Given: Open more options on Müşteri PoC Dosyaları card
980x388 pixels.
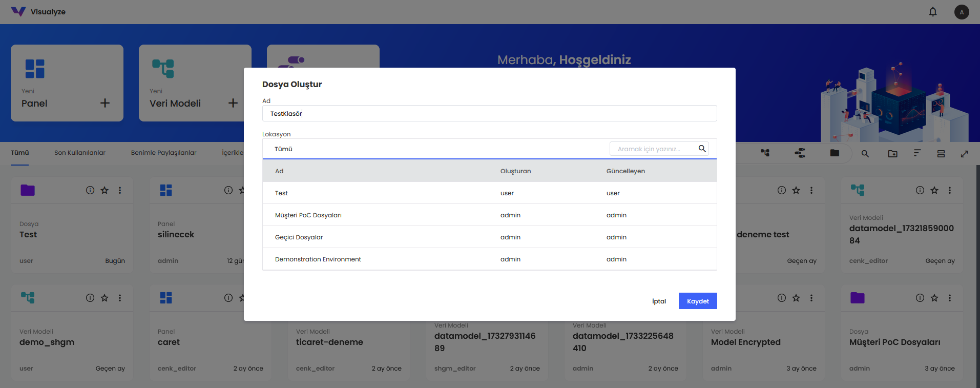Looking at the screenshot, I should click(x=950, y=298).
